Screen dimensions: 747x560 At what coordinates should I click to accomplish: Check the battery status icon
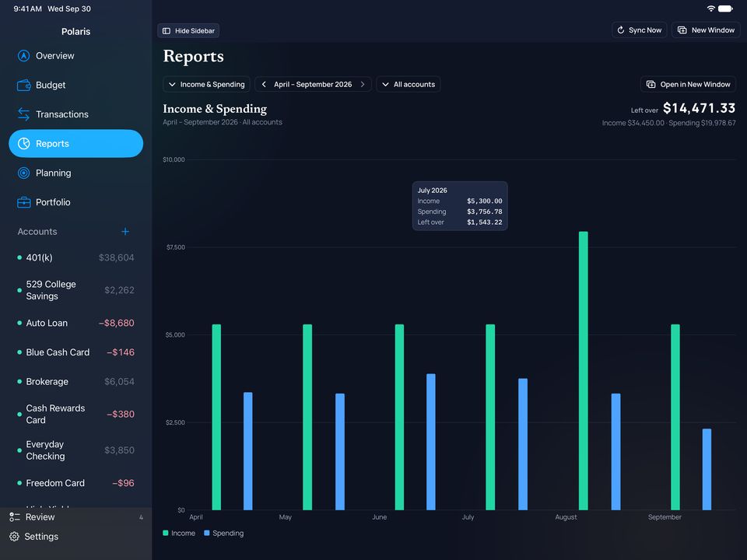point(725,9)
